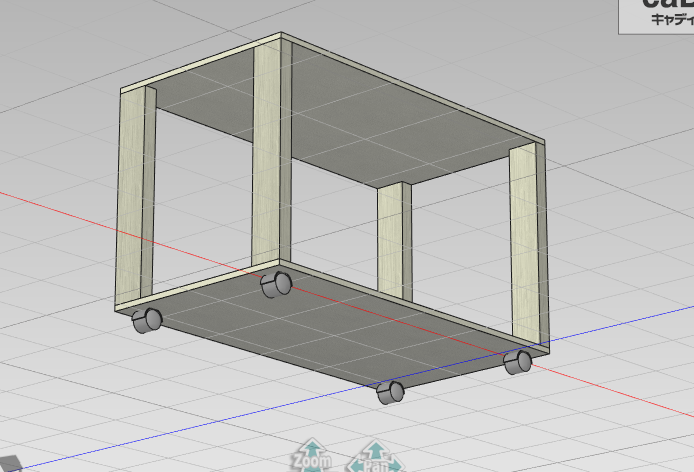
Task: Select the front-right caster wheel
Action: tap(390, 392)
